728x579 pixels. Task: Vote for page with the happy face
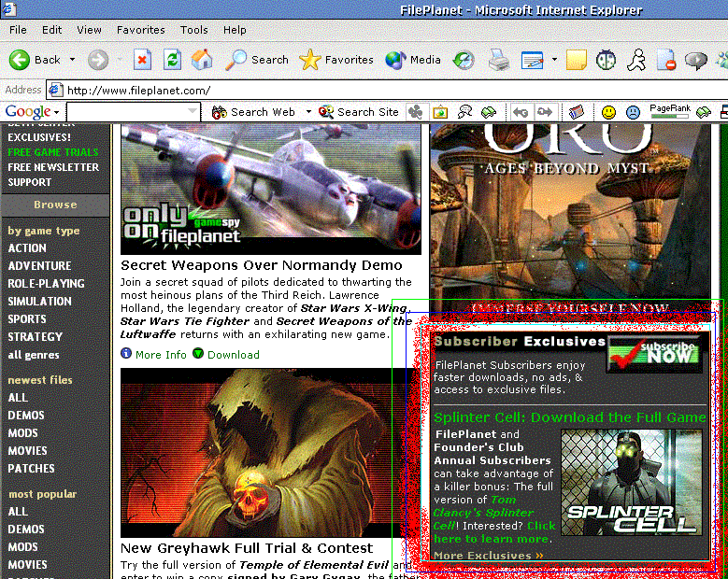click(608, 112)
